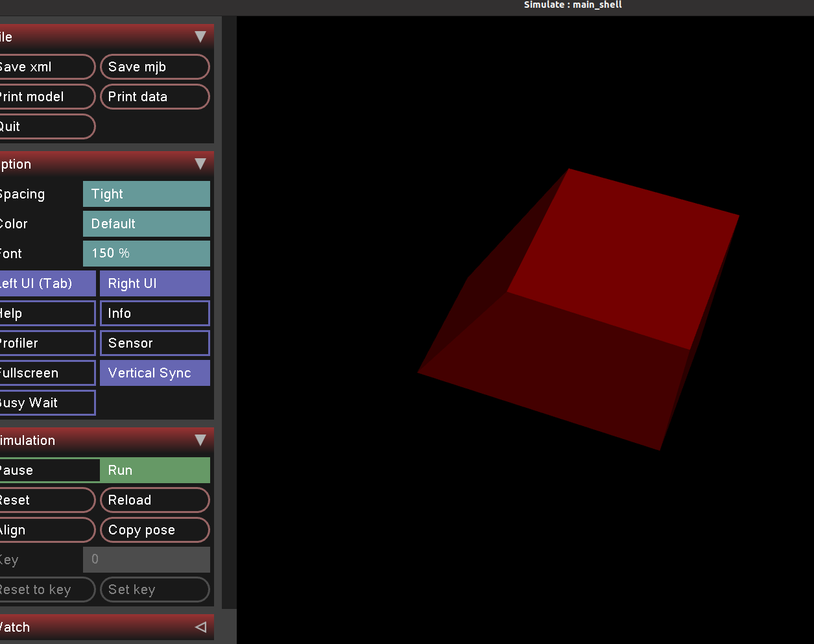Viewport: 814px width, 644px height.
Task: Expand the Watch section
Action: pyautogui.click(x=200, y=626)
